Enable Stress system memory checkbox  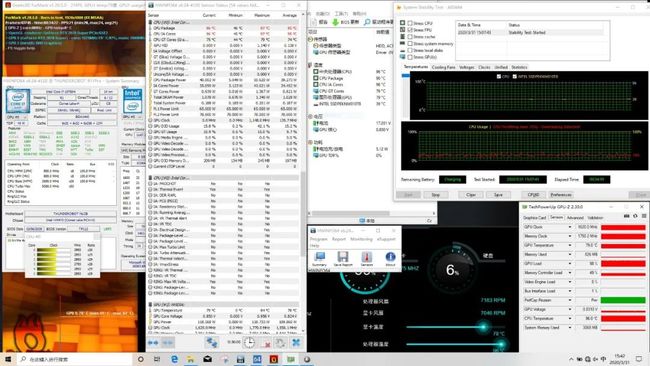[410, 43]
